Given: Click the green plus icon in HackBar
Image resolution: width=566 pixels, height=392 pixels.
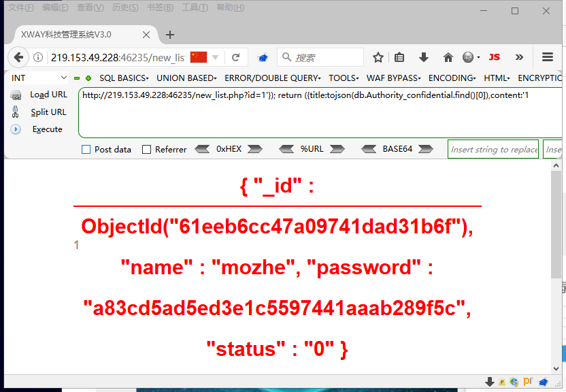Looking at the screenshot, I should pos(88,78).
